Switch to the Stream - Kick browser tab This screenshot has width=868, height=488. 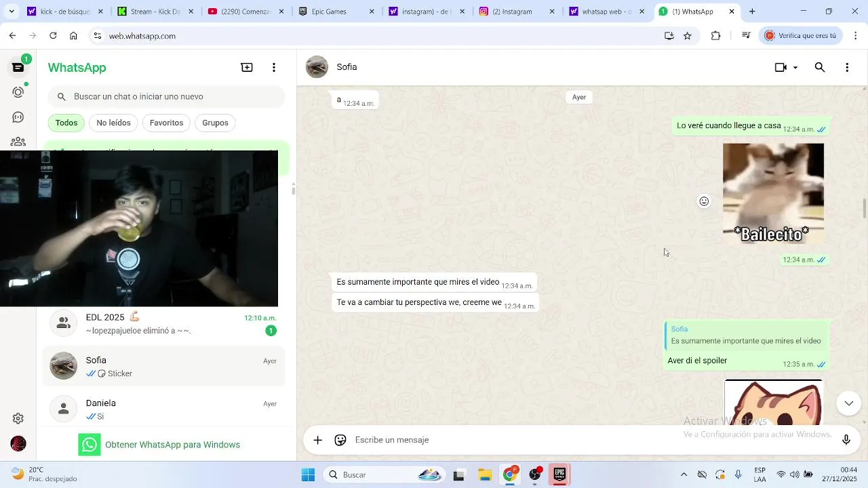click(x=155, y=12)
